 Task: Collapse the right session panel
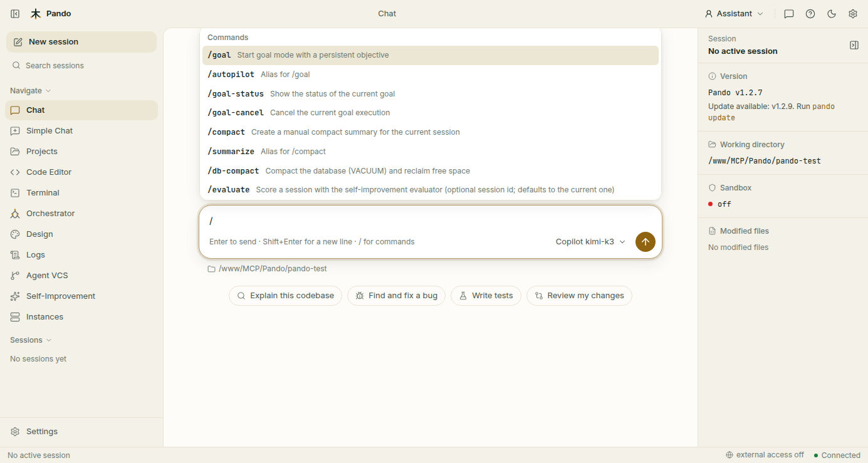pyautogui.click(x=854, y=45)
